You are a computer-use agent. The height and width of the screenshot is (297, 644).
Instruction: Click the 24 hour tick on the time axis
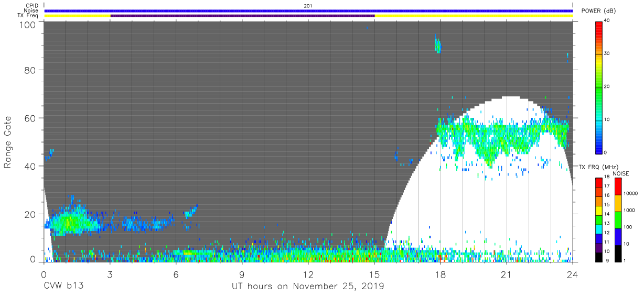tap(573, 274)
